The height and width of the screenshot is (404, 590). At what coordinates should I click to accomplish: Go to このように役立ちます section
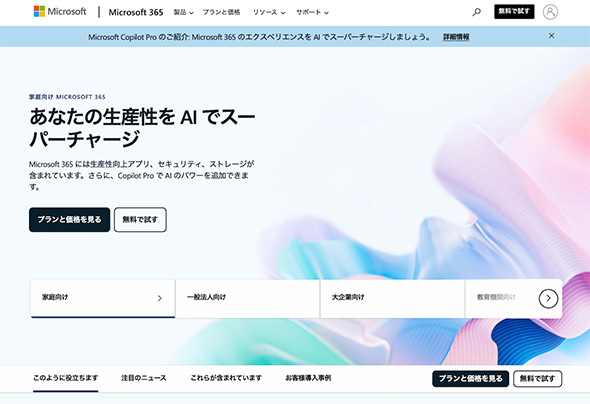65,378
